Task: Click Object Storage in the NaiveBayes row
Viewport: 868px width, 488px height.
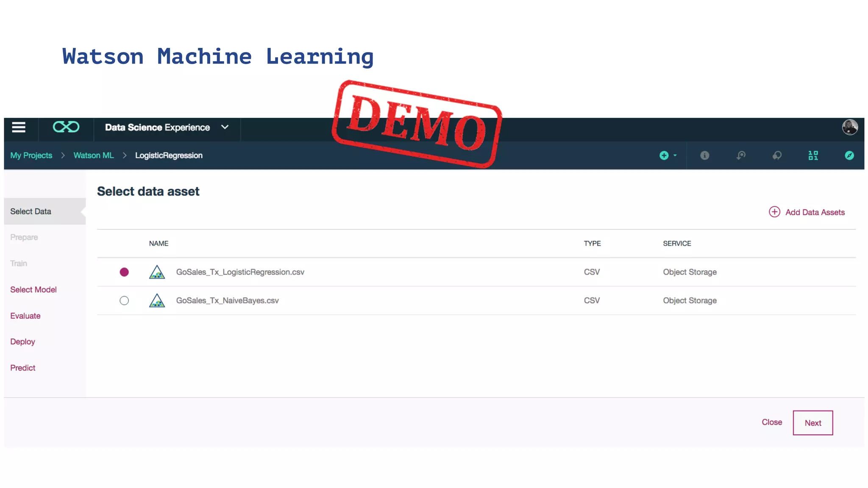Action: click(x=690, y=300)
